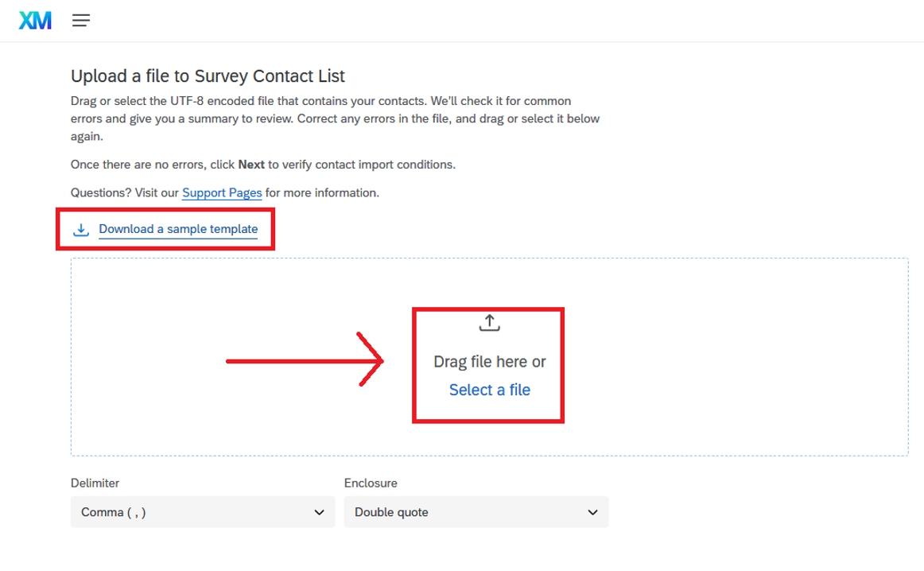The image size is (924, 571).
Task: Click the Select a file link
Action: click(x=489, y=390)
